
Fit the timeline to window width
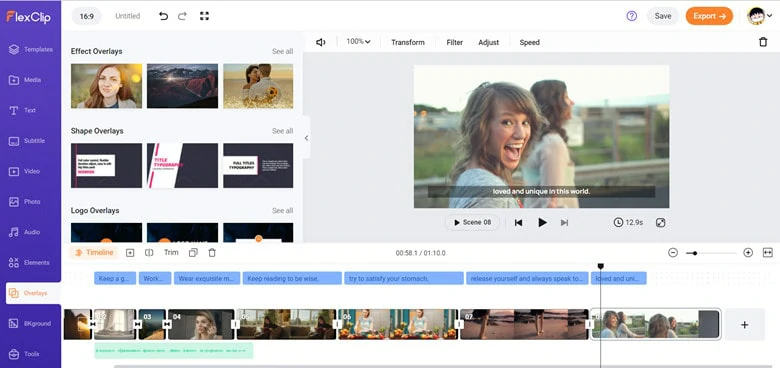point(768,253)
